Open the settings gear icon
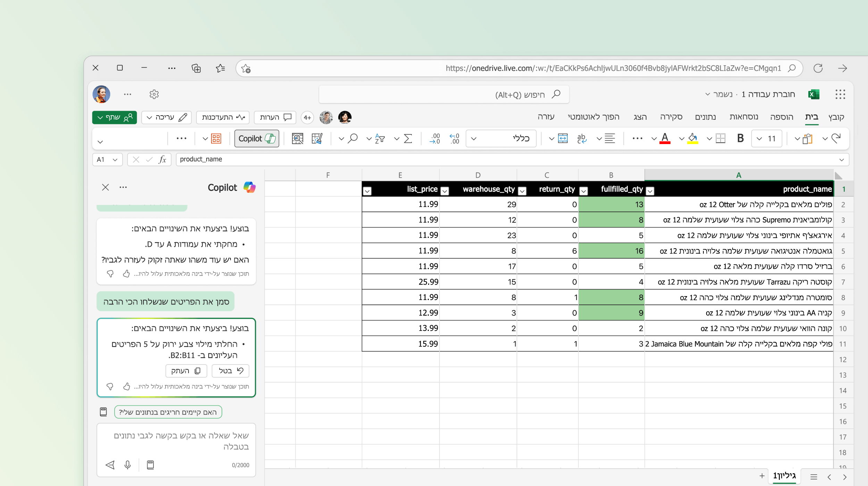The image size is (868, 486). [x=154, y=94]
